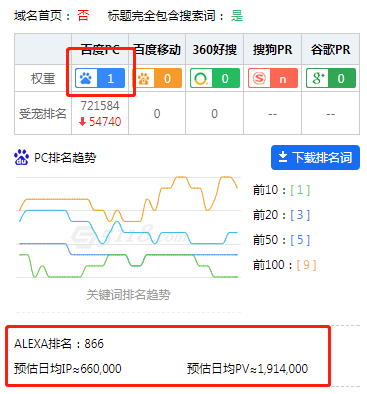
Task: Click the red 否 value for 域名首页
Action: pyautogui.click(x=83, y=15)
